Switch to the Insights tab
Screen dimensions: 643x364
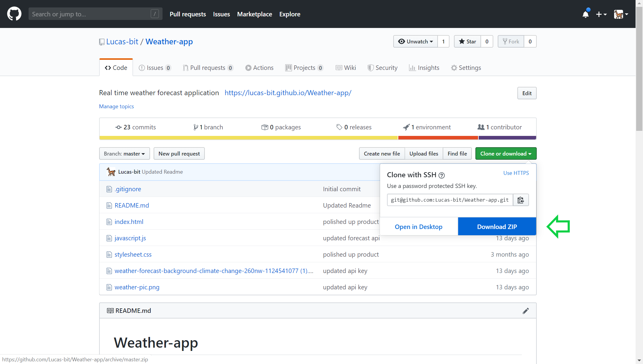pos(424,68)
